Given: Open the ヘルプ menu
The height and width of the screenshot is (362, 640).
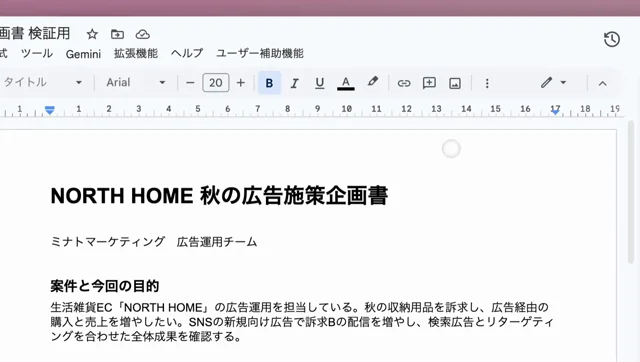Looking at the screenshot, I should 187,53.
